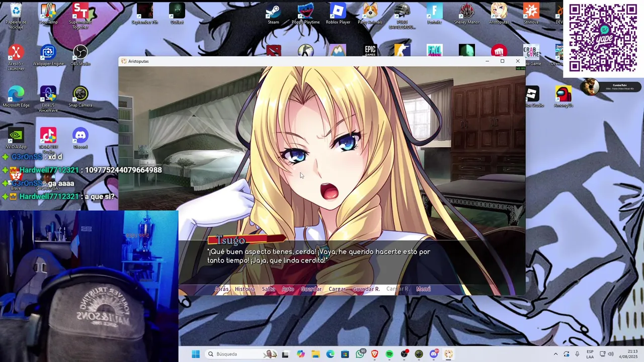
Task: Select the September 7th desktop icon
Action: (x=144, y=14)
